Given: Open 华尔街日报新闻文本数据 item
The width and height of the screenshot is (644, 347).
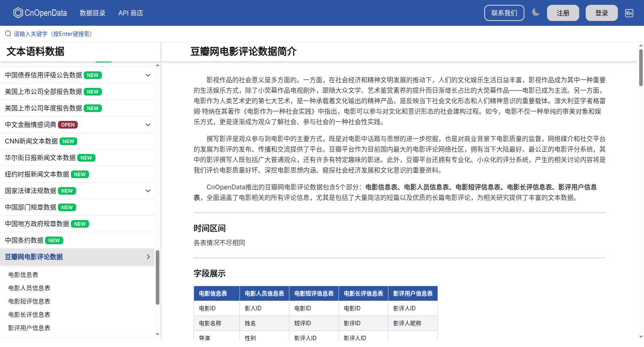Looking at the screenshot, I should 77,158.
